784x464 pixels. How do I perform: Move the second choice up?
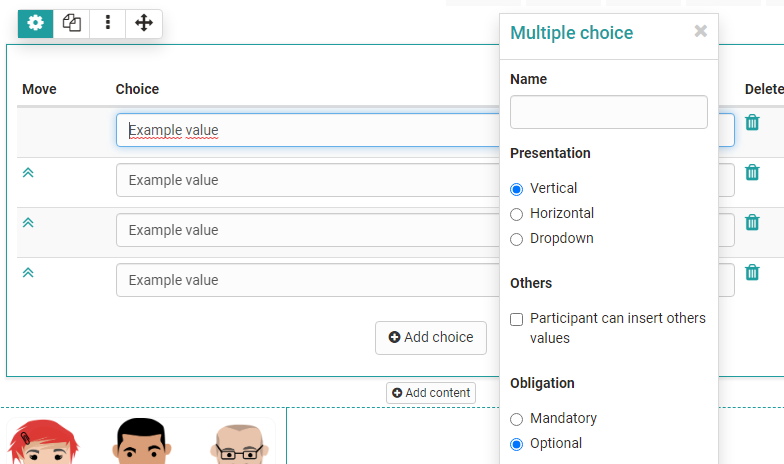[x=28, y=172]
